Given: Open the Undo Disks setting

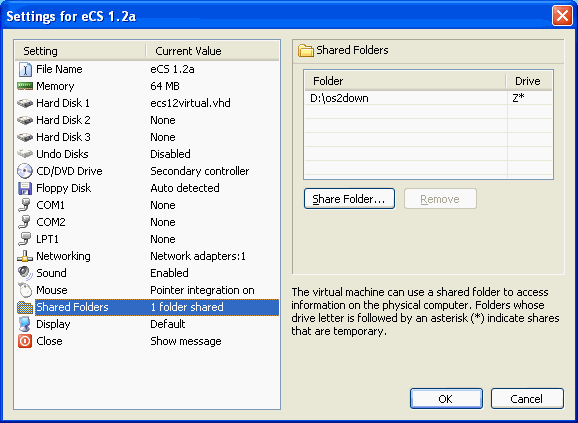Looking at the screenshot, I should [147, 154].
